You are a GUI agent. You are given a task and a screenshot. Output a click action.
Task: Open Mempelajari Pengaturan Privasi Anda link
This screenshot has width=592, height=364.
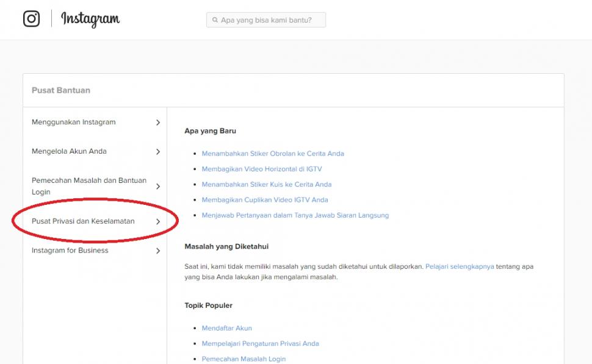[x=260, y=343]
